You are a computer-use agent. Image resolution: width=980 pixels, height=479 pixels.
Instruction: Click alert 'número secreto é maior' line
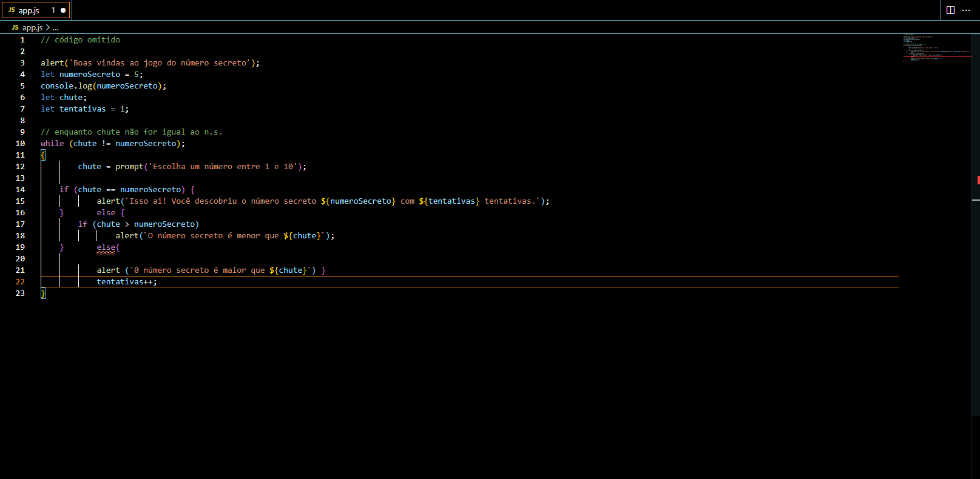[x=211, y=270]
